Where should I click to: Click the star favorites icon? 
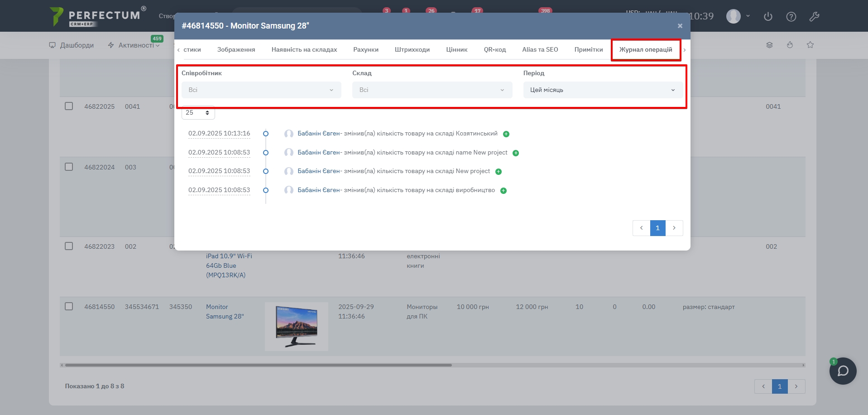point(810,45)
